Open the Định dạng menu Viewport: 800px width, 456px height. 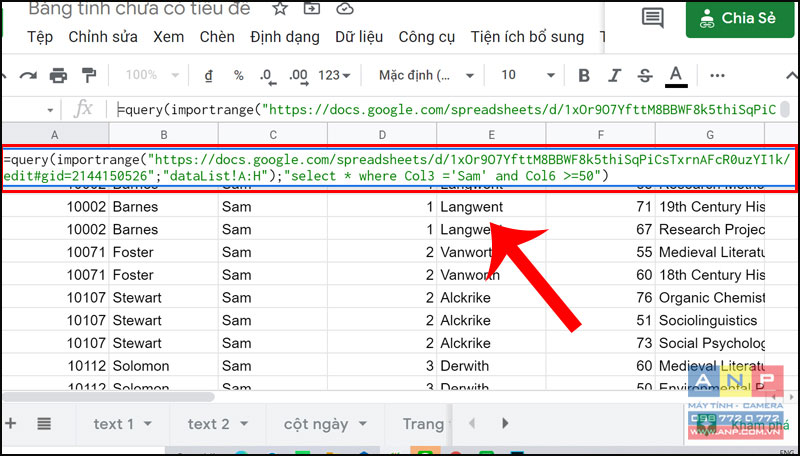click(285, 37)
